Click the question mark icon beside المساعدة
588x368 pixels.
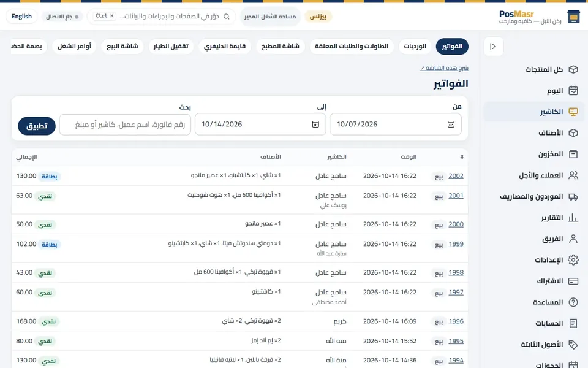pos(573,302)
